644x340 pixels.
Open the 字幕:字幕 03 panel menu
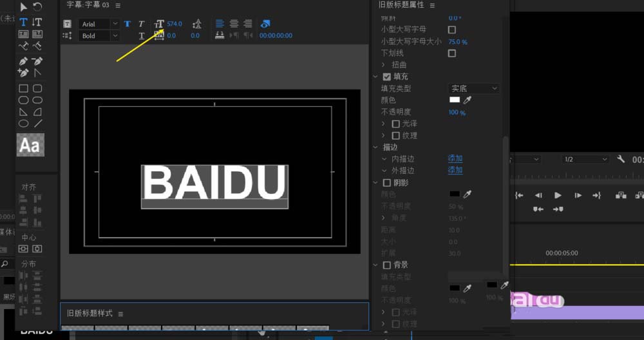118,6
